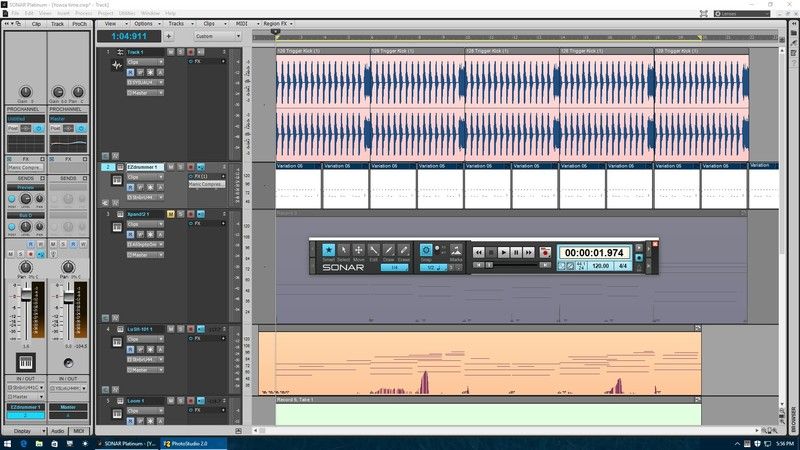This screenshot has width=800, height=450.
Task: Open the Tracks menu in Track view
Action: tap(176, 22)
